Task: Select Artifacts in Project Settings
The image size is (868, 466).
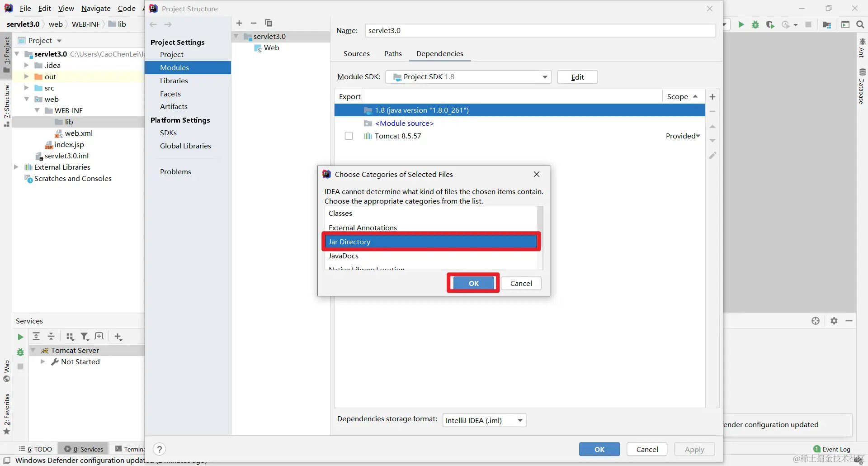Action: point(174,106)
